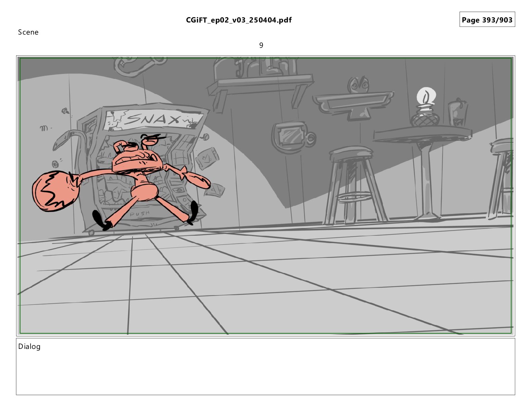532x411 pixels.
Task: Click the Dialog label
Action: click(x=29, y=347)
